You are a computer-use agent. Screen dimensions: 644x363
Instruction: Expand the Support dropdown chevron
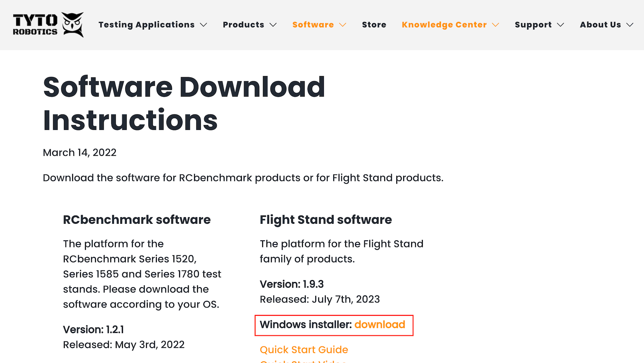point(561,25)
